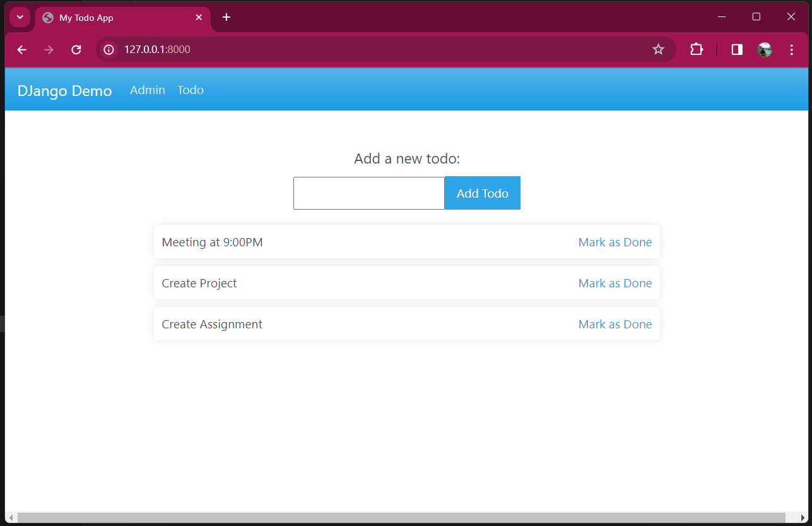The width and height of the screenshot is (812, 526).
Task: Open the profile avatar menu
Action: 765,49
